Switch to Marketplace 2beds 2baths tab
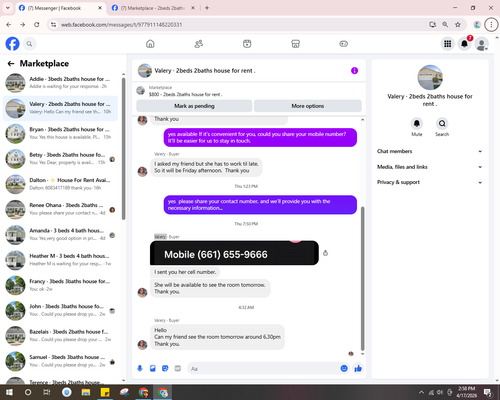 point(153,8)
